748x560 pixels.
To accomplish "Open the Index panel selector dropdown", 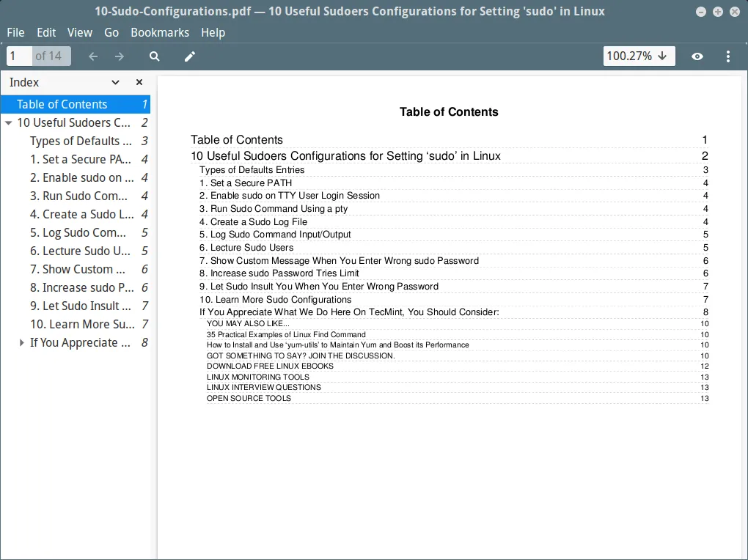I will coord(114,83).
